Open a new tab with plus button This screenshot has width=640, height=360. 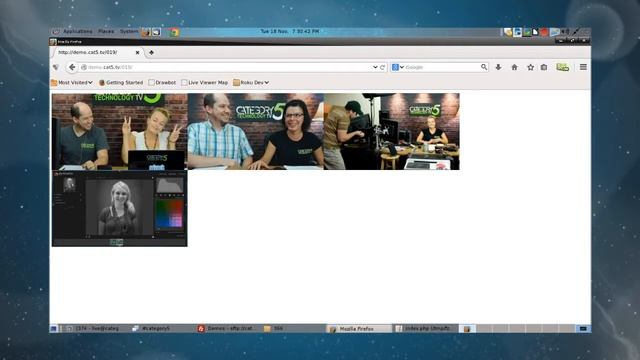point(151,52)
